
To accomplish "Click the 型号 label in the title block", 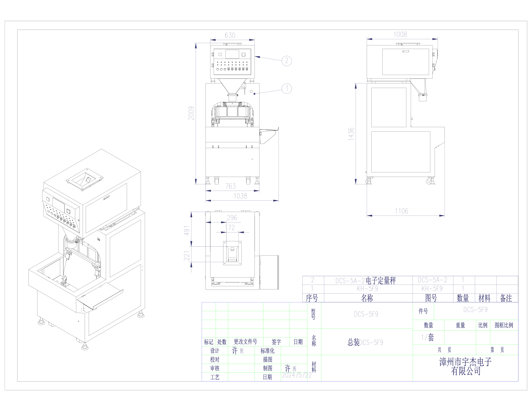I will coord(313,314).
